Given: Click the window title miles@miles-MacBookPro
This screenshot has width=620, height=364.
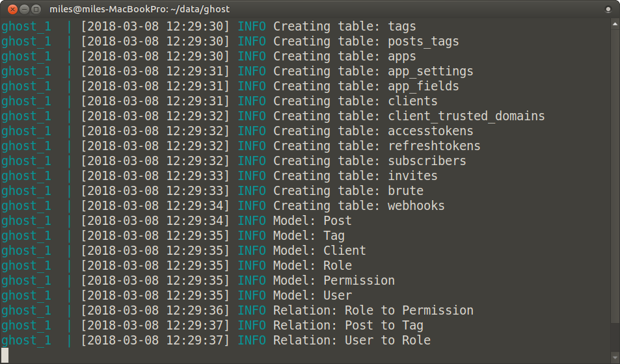Looking at the screenshot, I should pyautogui.click(x=139, y=9).
